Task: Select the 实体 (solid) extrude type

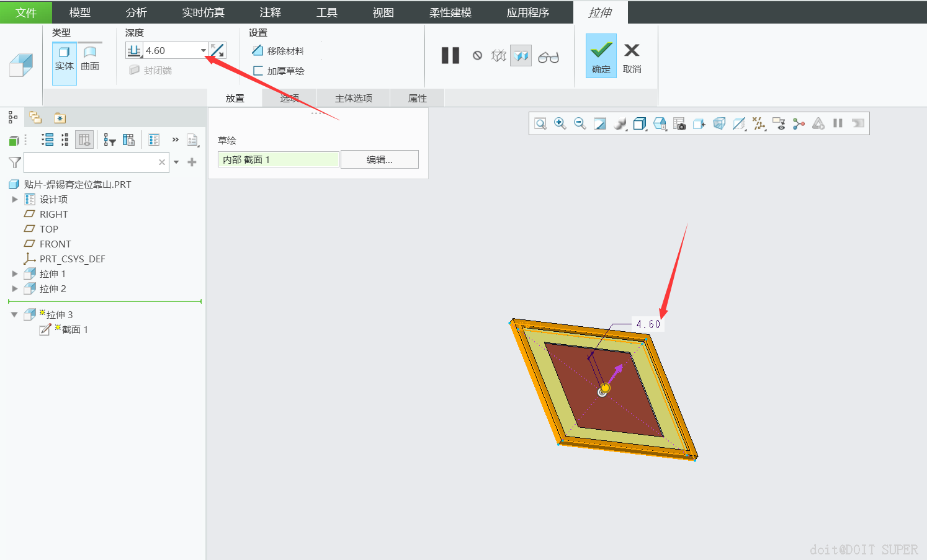Action: click(65, 63)
